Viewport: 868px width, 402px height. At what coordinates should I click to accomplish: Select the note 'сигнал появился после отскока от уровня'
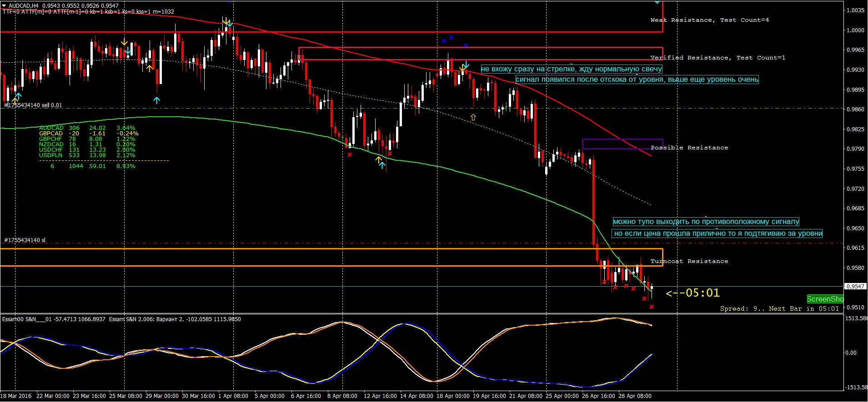click(x=637, y=79)
